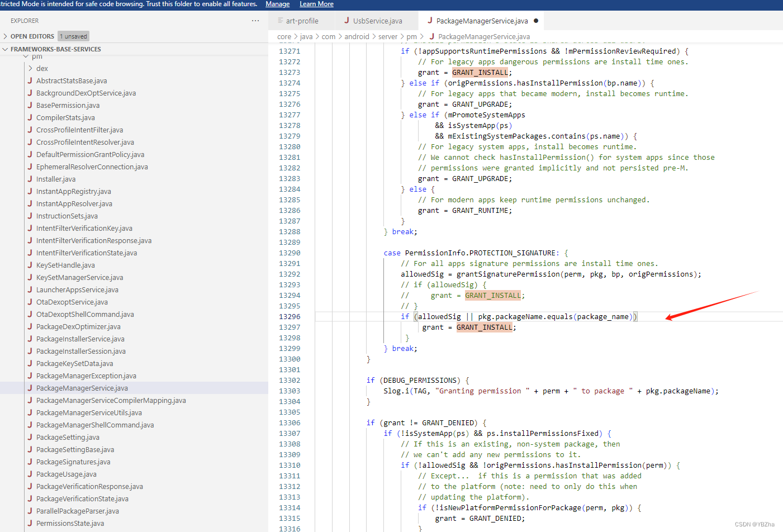Click the Java icon on the UsbService.java tab
783x532 pixels.
[347, 20]
